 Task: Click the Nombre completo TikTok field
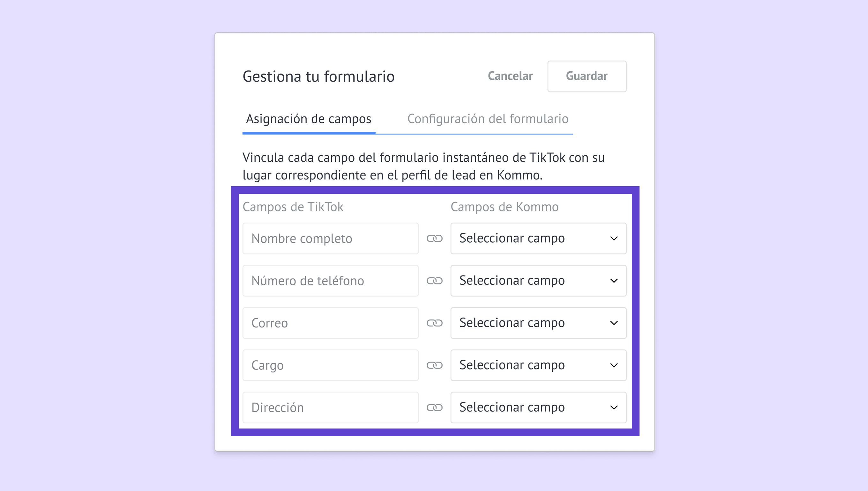point(330,238)
